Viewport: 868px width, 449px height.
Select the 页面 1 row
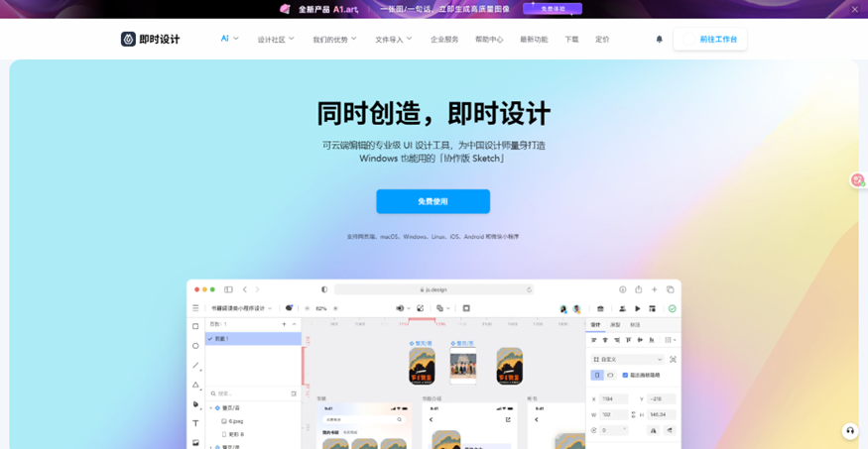click(x=254, y=338)
